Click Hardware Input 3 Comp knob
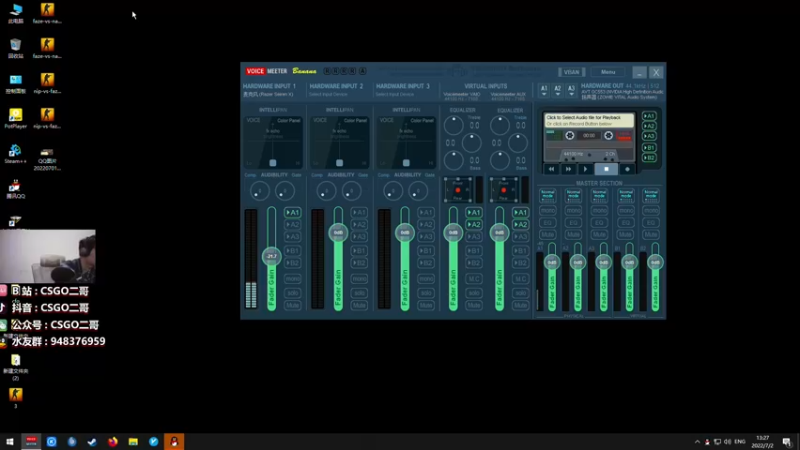 393,191
